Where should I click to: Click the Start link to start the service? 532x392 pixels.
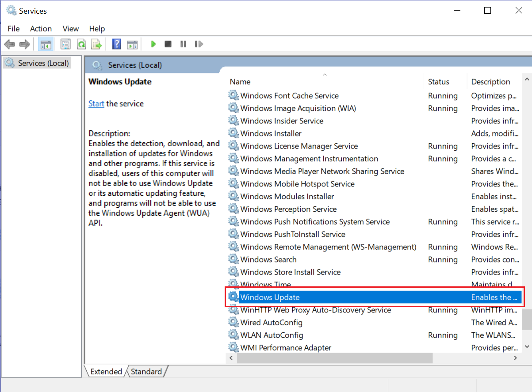(96, 104)
